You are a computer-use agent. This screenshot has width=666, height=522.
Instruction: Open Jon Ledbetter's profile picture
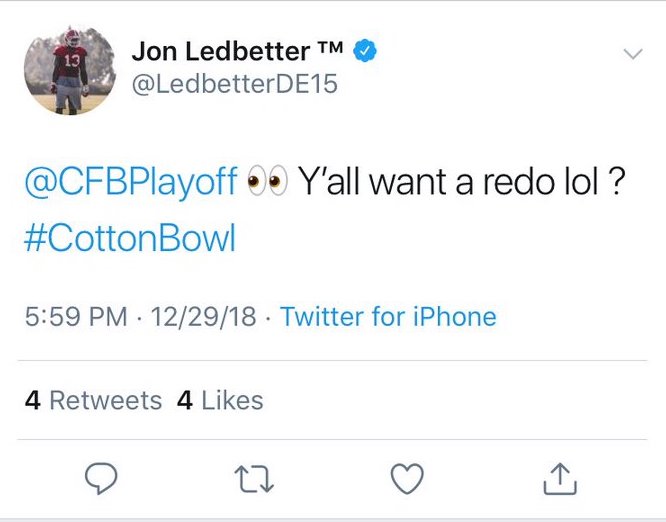pyautogui.click(x=70, y=70)
